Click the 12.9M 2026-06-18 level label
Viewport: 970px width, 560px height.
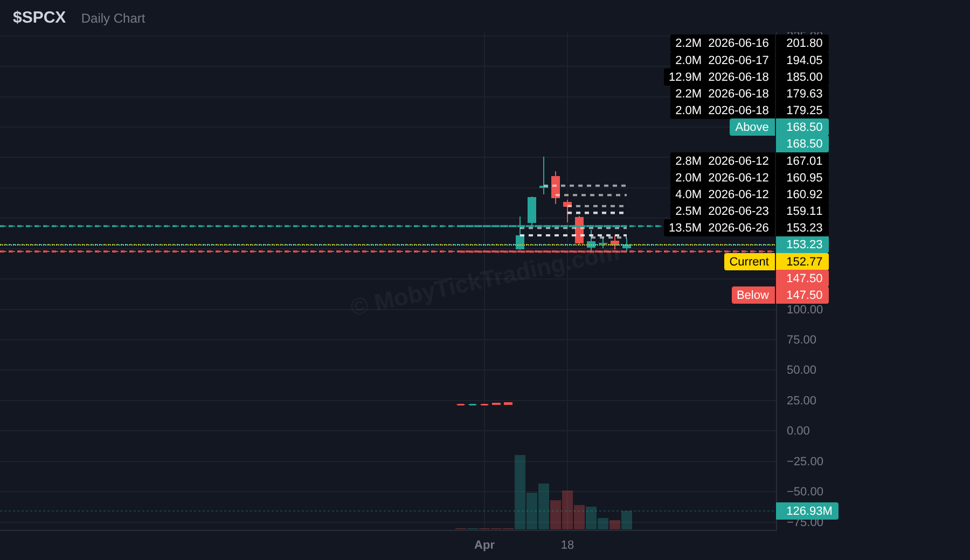coord(719,77)
